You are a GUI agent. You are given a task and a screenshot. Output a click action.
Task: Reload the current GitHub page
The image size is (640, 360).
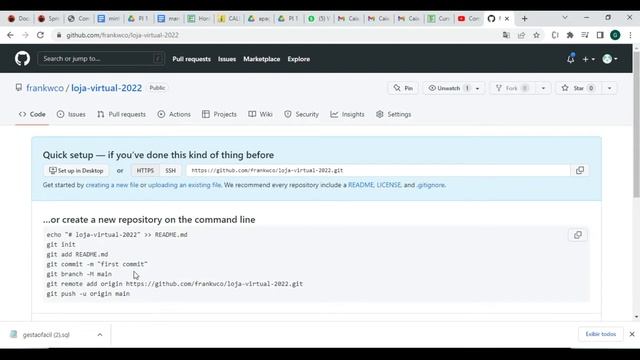click(x=40, y=35)
